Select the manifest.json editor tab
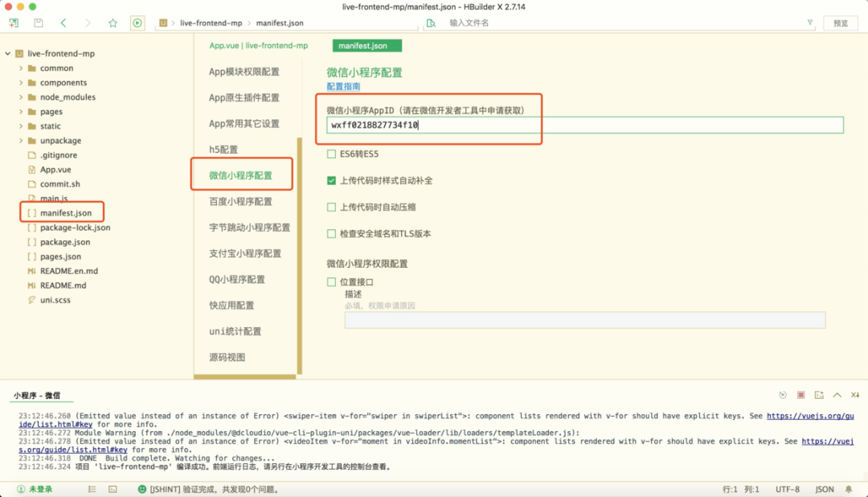 [367, 45]
